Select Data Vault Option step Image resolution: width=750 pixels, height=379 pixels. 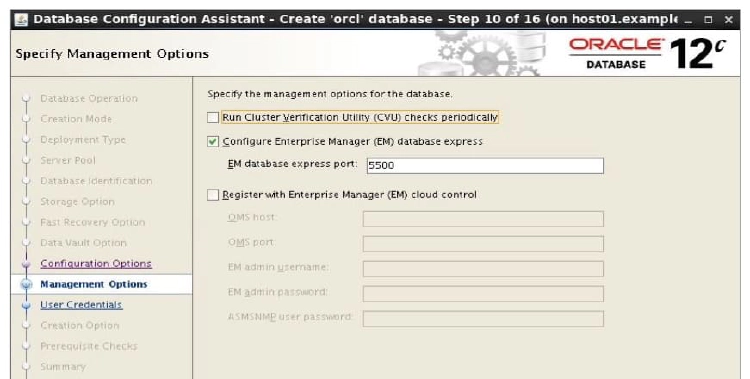tap(83, 243)
